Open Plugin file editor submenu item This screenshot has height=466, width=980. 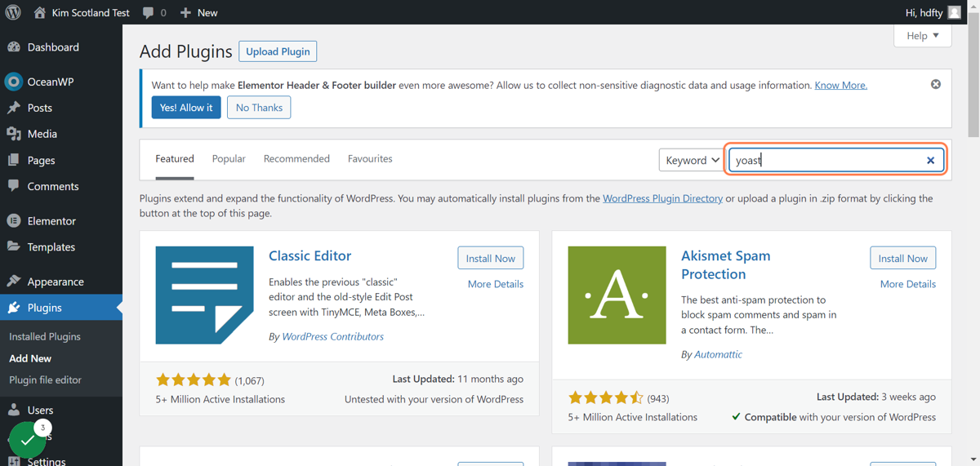click(45, 379)
